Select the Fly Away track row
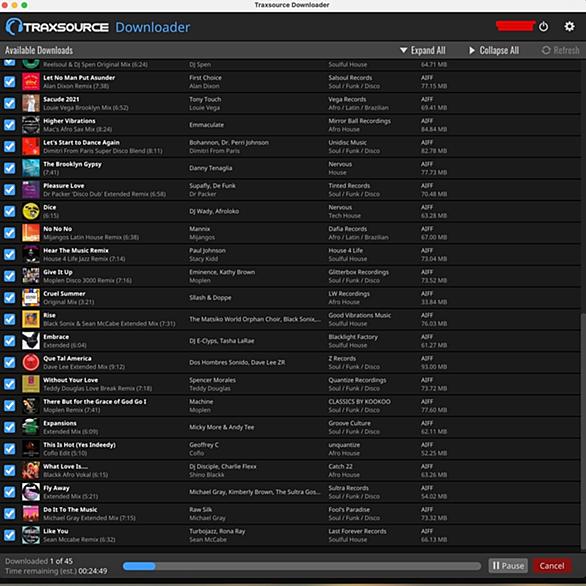 click(290, 492)
